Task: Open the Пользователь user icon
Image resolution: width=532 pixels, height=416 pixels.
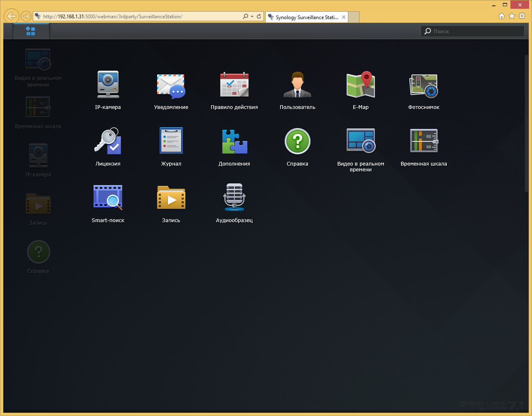Action: pyautogui.click(x=298, y=85)
